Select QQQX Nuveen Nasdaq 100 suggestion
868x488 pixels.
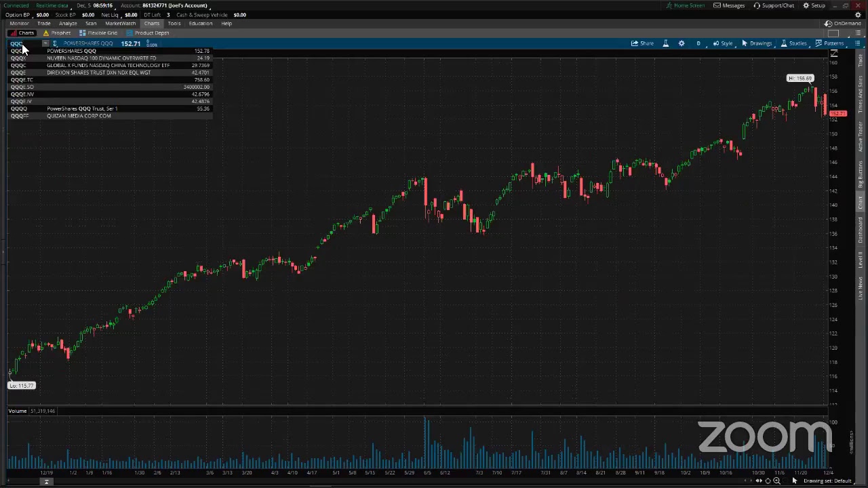point(110,58)
